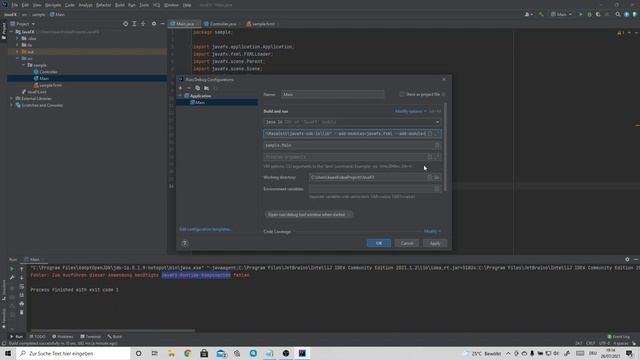640x360 pixels.
Task: Open Run panel settings gear
Action: (x=627, y=259)
